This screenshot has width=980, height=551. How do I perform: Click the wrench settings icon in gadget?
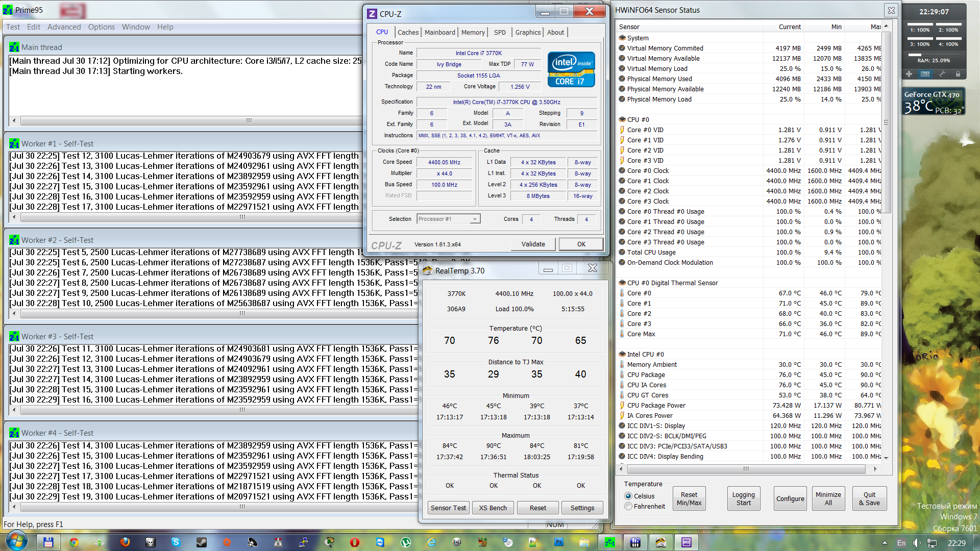click(942, 74)
